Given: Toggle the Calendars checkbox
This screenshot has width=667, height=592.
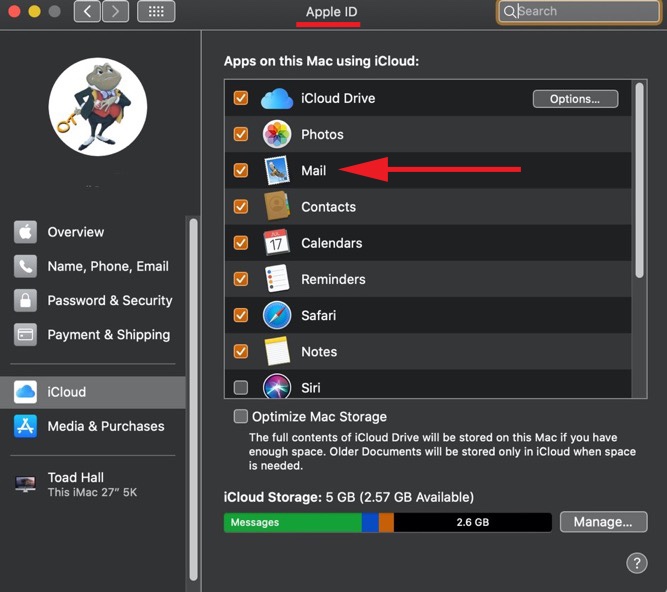Looking at the screenshot, I should click(241, 243).
